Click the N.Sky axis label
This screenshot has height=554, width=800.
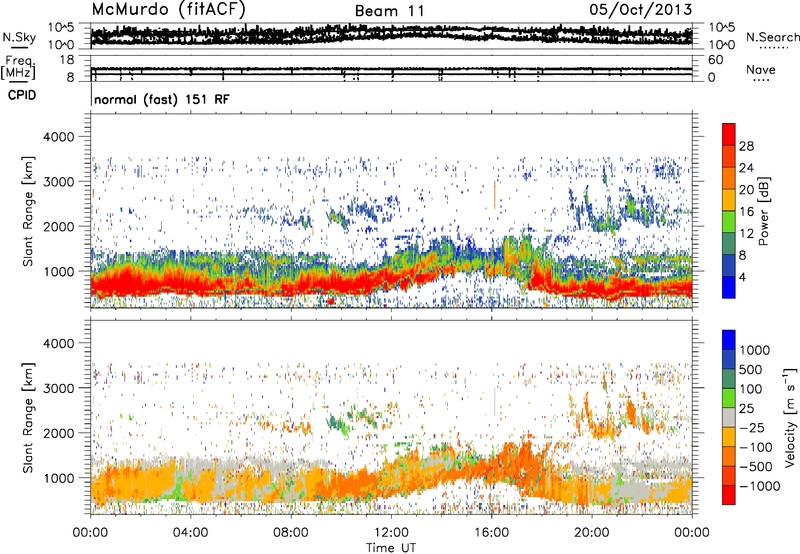19,37
